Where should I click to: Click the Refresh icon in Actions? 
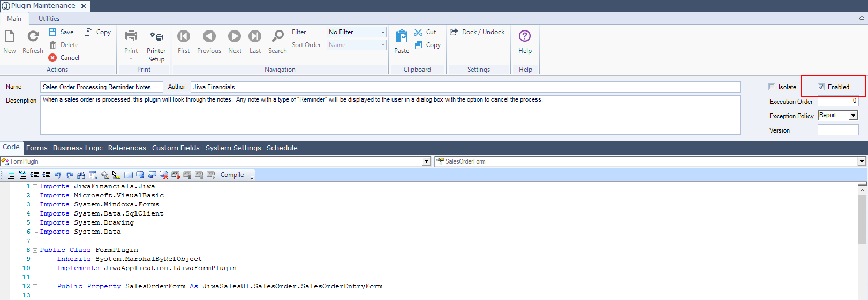tap(33, 36)
